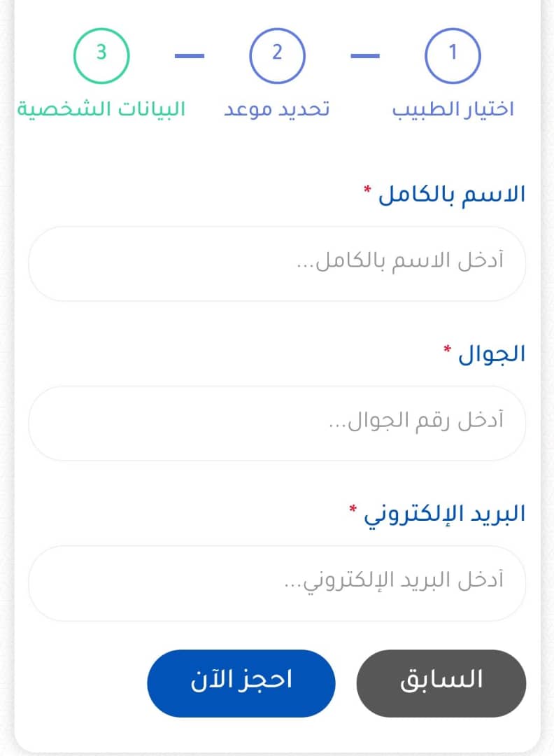The height and width of the screenshot is (756, 554).
Task: Click the connector dash between steps 1 and 2
Action: click(x=365, y=56)
